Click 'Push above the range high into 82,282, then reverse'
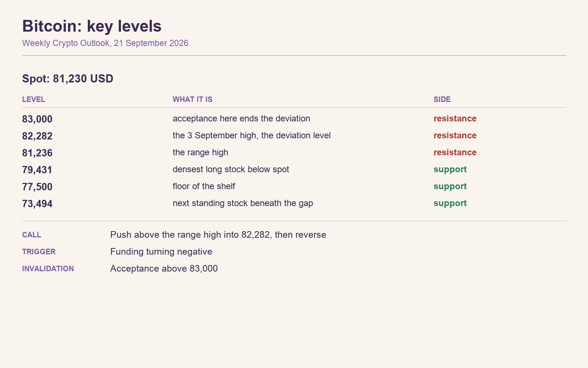 pyautogui.click(x=218, y=235)
